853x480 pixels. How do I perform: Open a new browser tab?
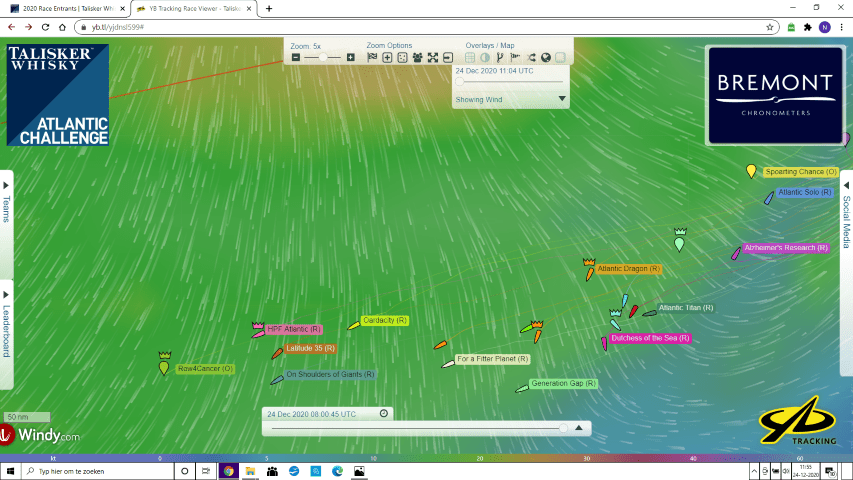coord(269,9)
